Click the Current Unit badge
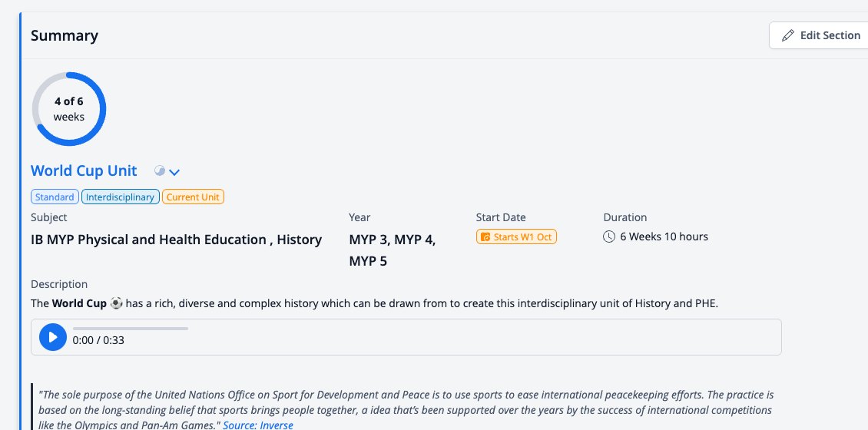The width and height of the screenshot is (868, 430). pos(193,197)
